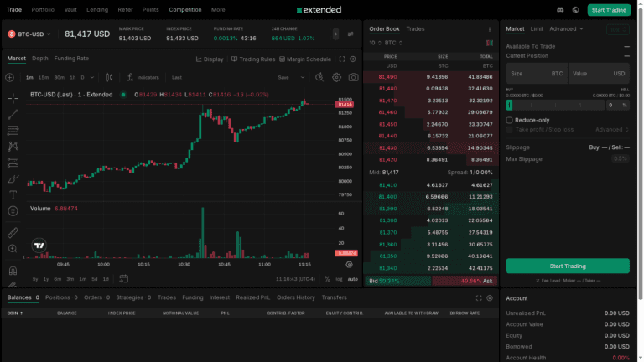Change the candlestick chart style icon

(x=109, y=78)
